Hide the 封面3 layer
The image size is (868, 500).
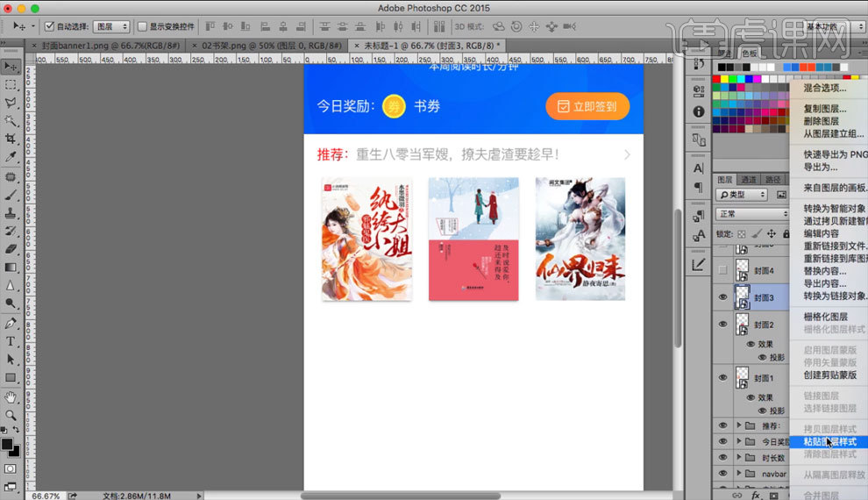[x=722, y=297]
